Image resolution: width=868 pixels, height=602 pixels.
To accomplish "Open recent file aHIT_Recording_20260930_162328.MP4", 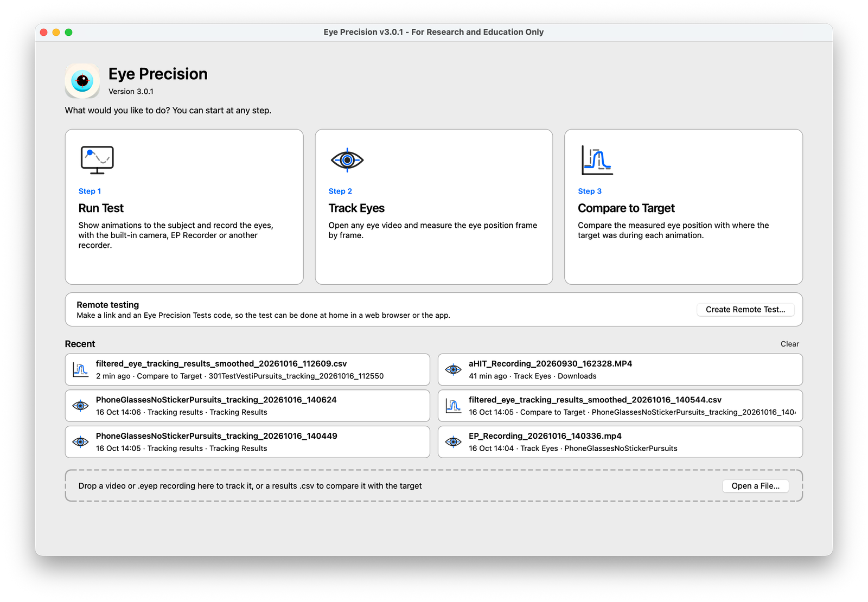I will pyautogui.click(x=620, y=370).
